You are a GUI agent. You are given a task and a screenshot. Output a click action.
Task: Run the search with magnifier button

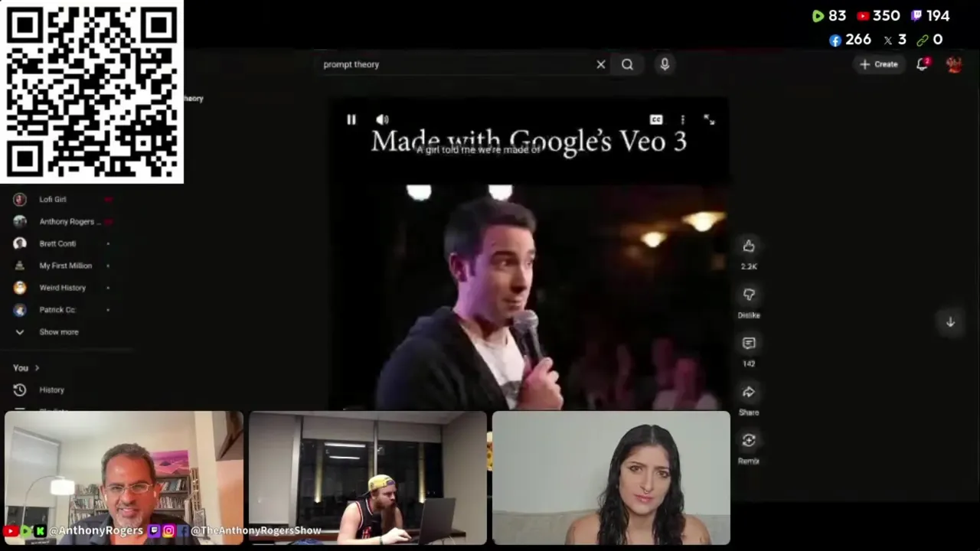click(x=627, y=64)
